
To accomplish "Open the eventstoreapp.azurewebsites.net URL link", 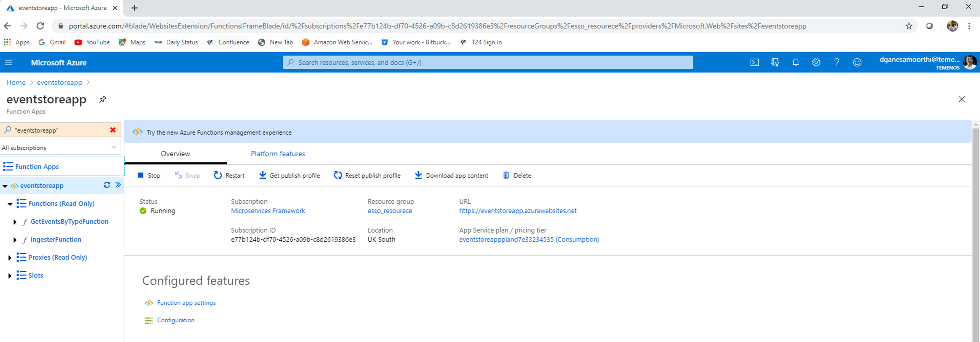I will click(x=518, y=211).
